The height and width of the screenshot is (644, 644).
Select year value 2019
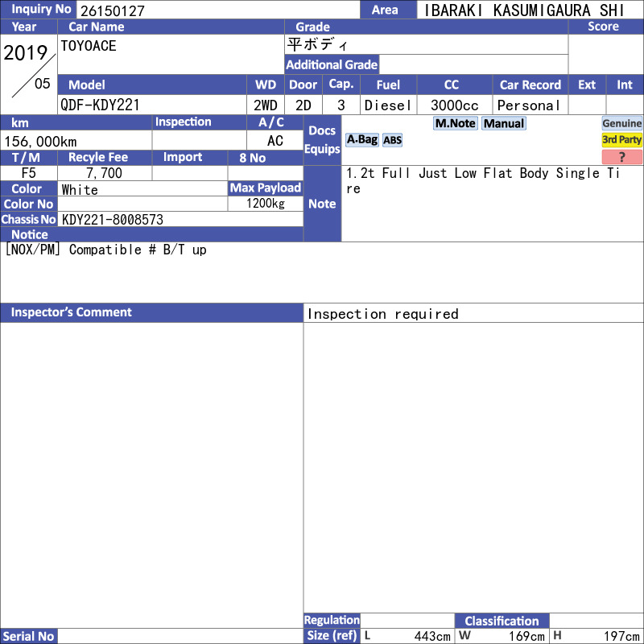(x=26, y=52)
